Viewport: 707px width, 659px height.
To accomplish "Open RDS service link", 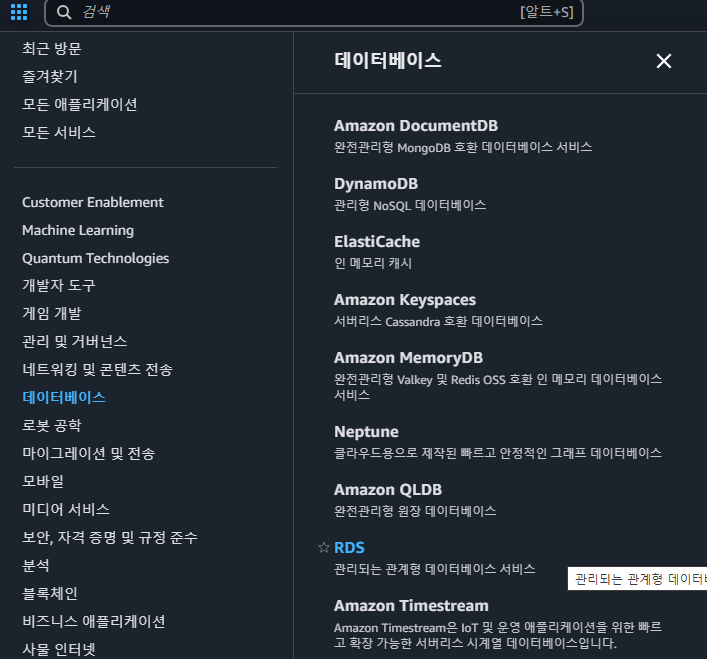I will [x=349, y=548].
